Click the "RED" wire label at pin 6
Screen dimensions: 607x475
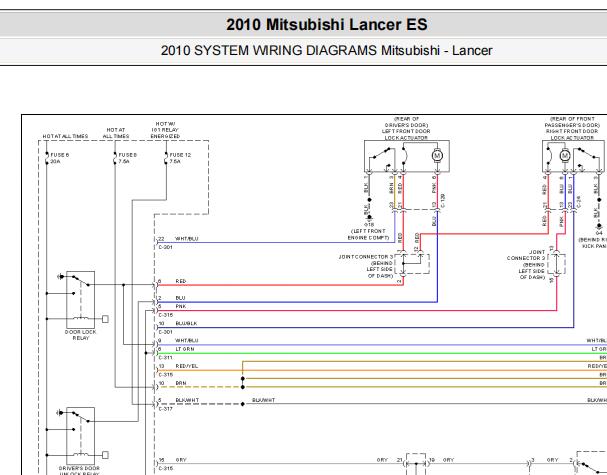[181, 281]
